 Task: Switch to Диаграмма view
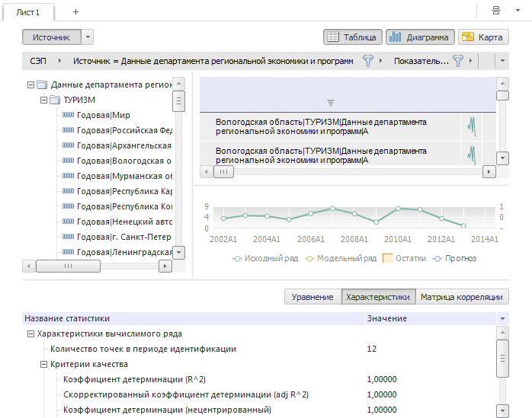coord(420,37)
